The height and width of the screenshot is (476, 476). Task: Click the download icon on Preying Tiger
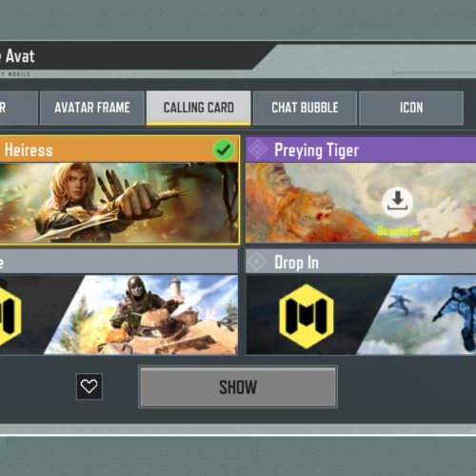(x=397, y=202)
